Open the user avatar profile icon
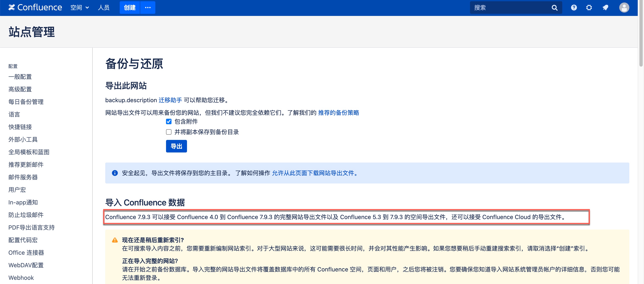The image size is (644, 284). click(x=624, y=8)
